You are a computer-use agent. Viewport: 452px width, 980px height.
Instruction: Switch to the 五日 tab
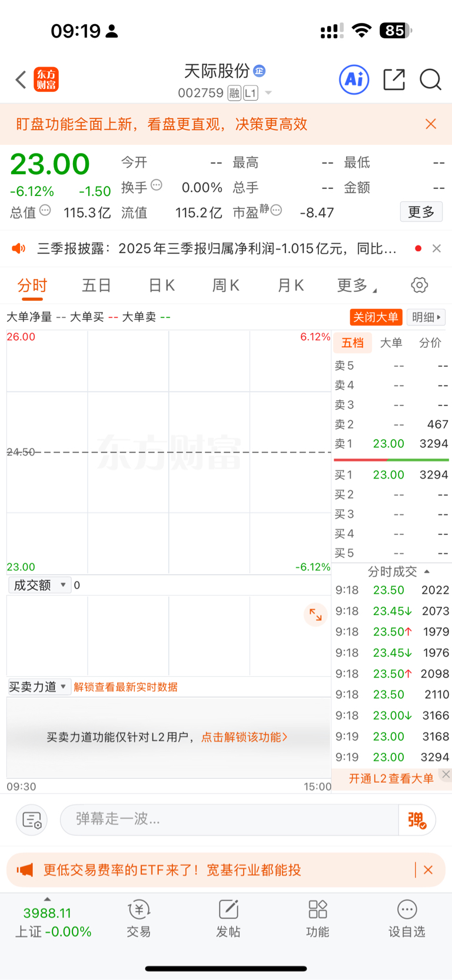click(x=97, y=285)
